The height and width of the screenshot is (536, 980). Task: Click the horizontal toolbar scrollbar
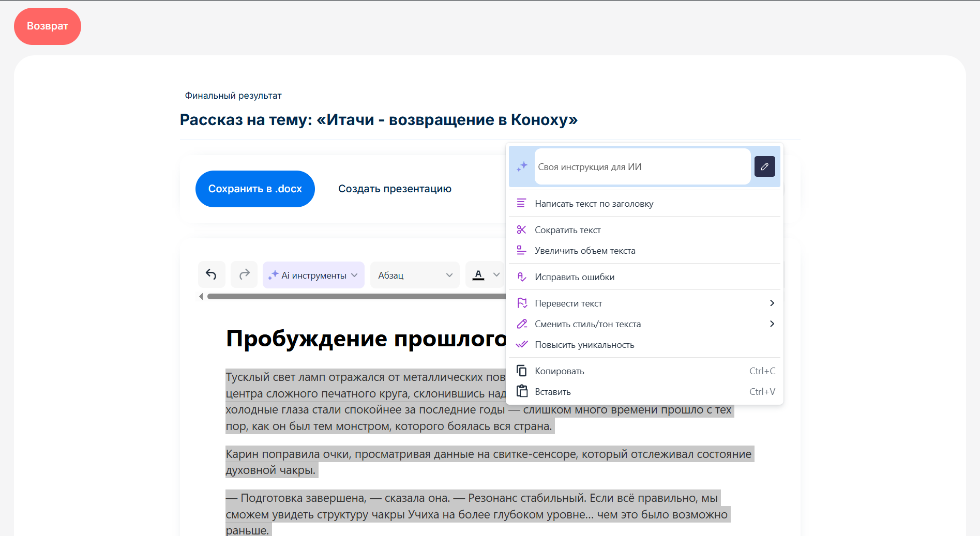[356, 297]
